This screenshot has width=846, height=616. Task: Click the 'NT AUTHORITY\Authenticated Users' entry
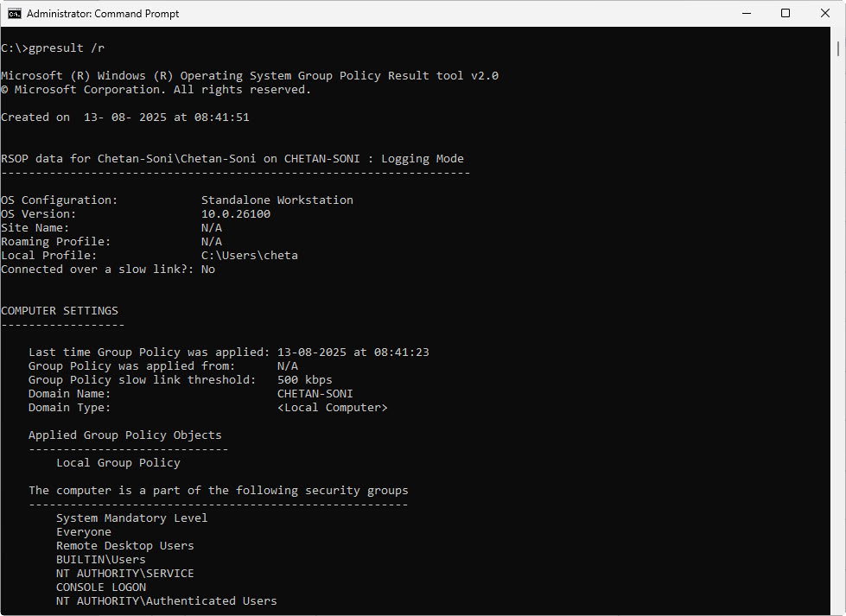[167, 601]
